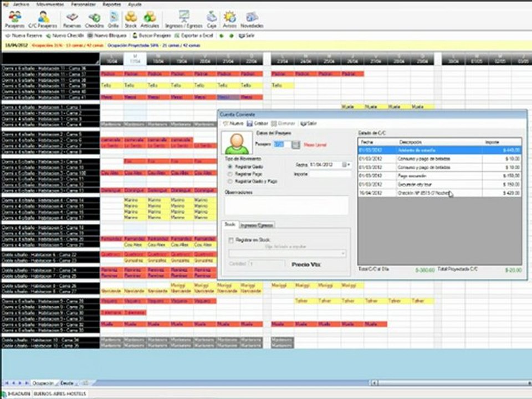Click Buscar Pasajero in the toolbar
Image resolution: width=532 pixels, height=399 pixels.
[152, 35]
